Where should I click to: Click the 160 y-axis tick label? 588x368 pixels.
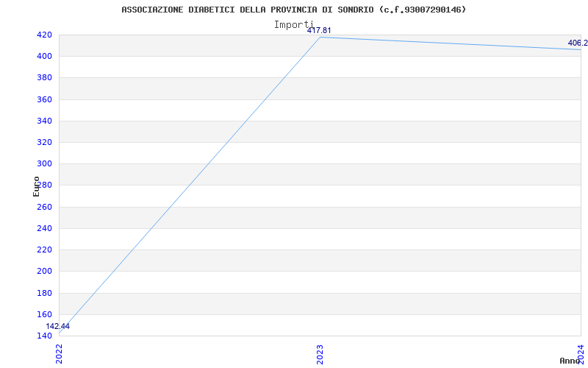pos(44,314)
